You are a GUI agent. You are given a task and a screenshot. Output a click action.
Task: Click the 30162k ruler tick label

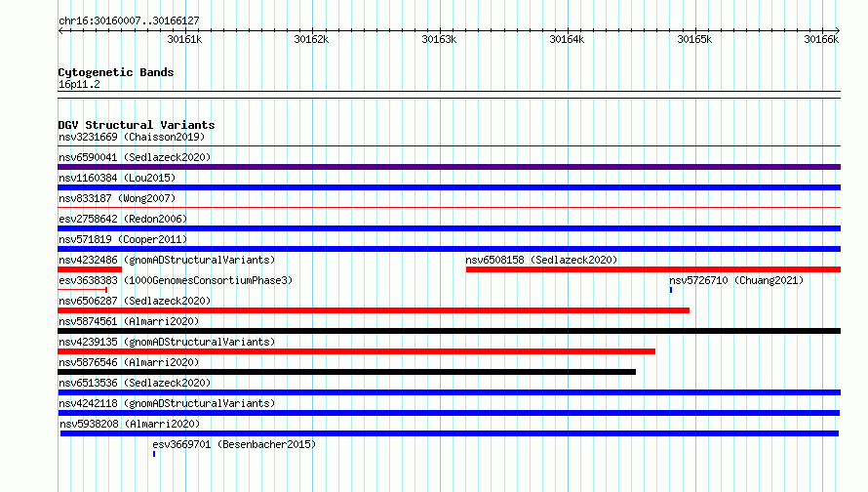(x=311, y=39)
